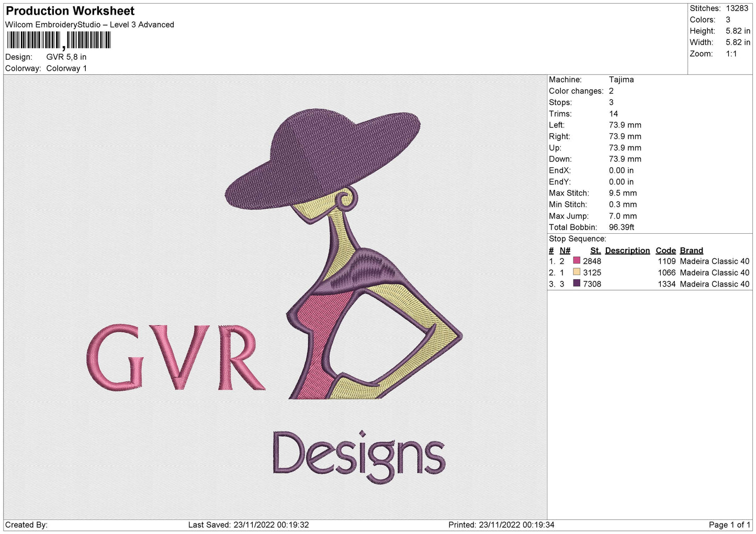Screen dimensions: 756x534
Task: Click the 'Code' column header
Action: tap(665, 251)
